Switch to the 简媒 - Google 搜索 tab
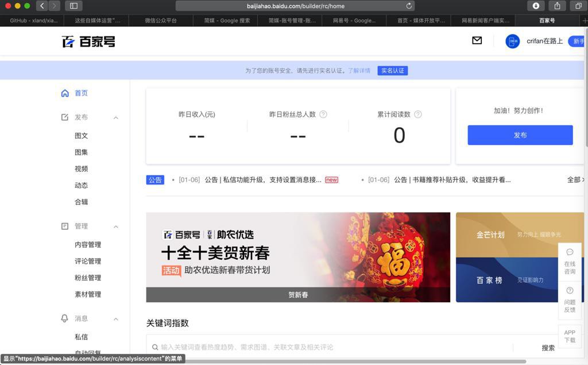The height and width of the screenshot is (365, 588). click(x=225, y=21)
